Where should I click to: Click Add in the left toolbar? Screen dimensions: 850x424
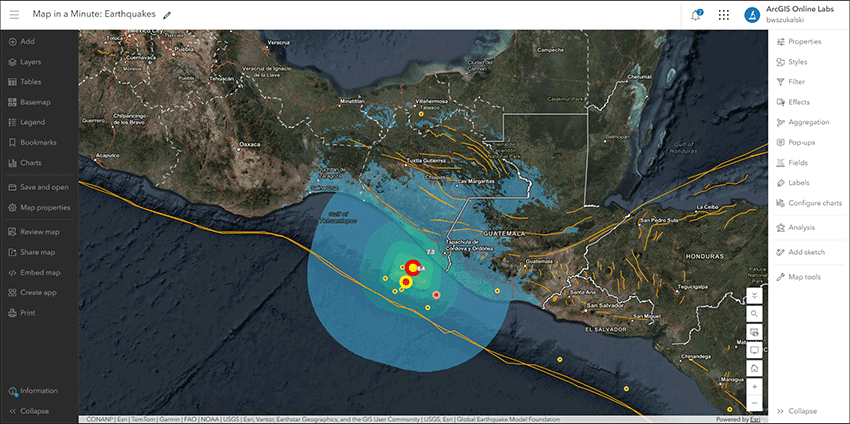(22, 42)
